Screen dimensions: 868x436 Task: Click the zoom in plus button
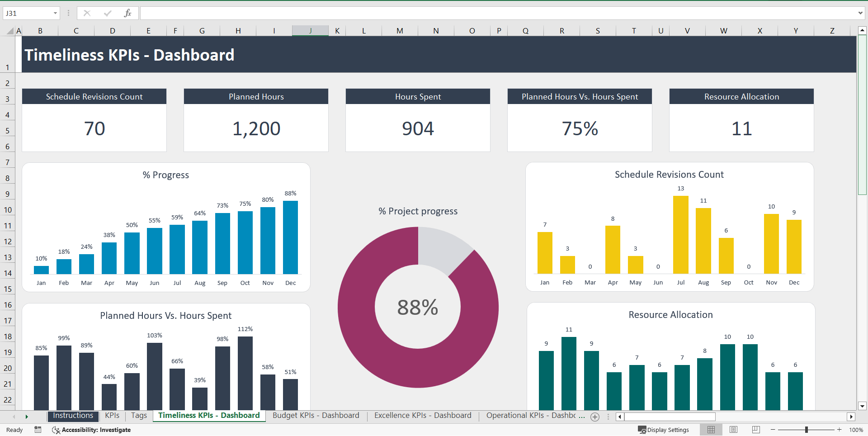click(840, 430)
